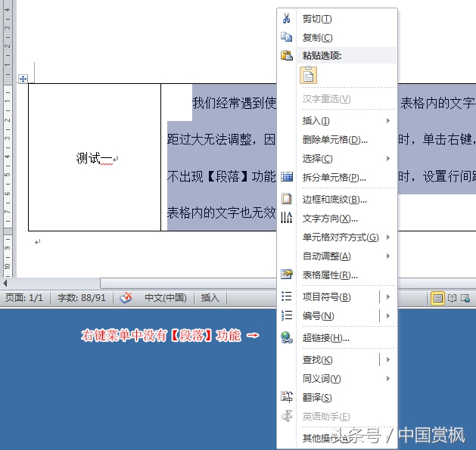Click the scissors Cut icon

(x=286, y=18)
